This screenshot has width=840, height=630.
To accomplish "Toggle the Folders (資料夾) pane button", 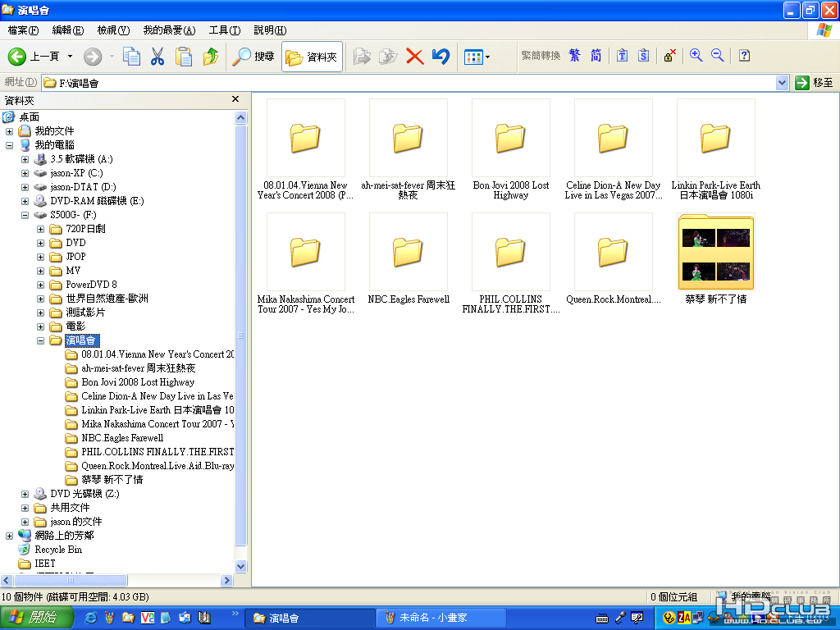I will coord(312,57).
